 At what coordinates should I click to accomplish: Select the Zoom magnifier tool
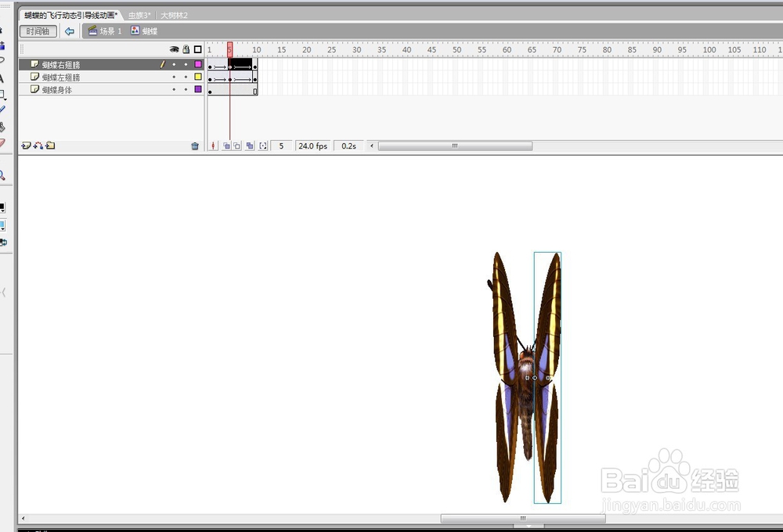[x=2, y=175]
